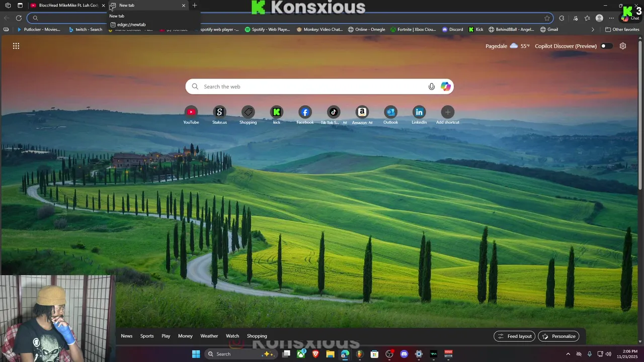Viewport: 644px width, 362px height.
Task: Click the Pagedale 55° weather widget
Action: coord(507,46)
